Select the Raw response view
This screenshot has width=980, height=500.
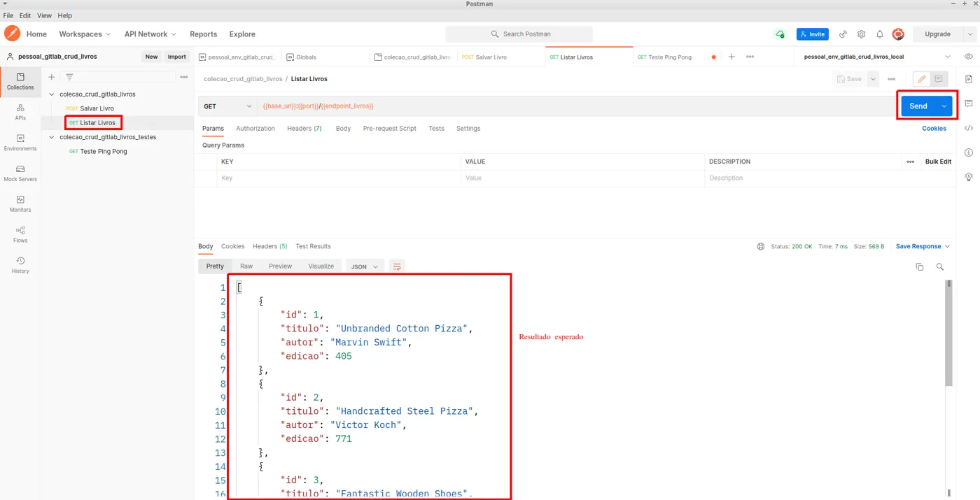246,266
